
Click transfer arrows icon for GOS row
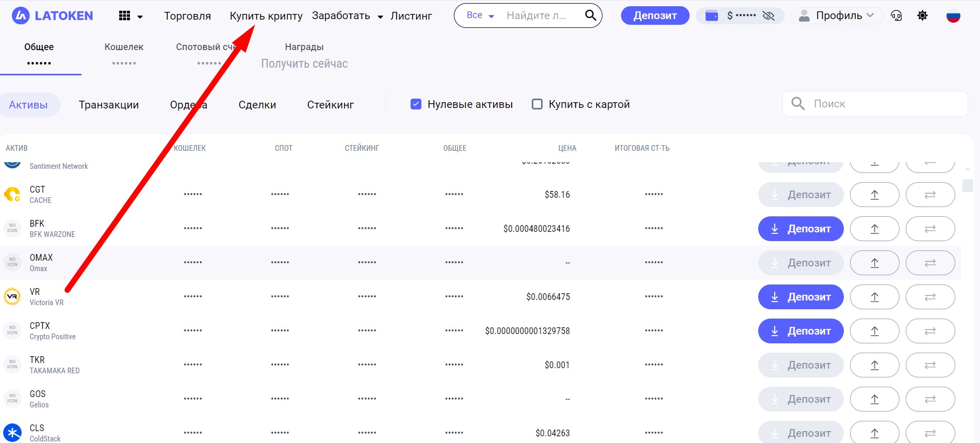pyautogui.click(x=930, y=399)
